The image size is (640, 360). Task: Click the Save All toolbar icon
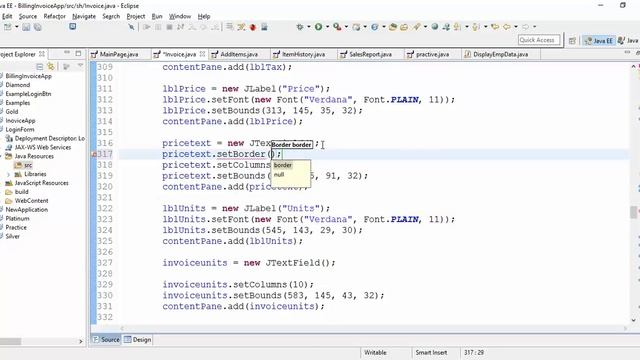[x=38, y=27]
